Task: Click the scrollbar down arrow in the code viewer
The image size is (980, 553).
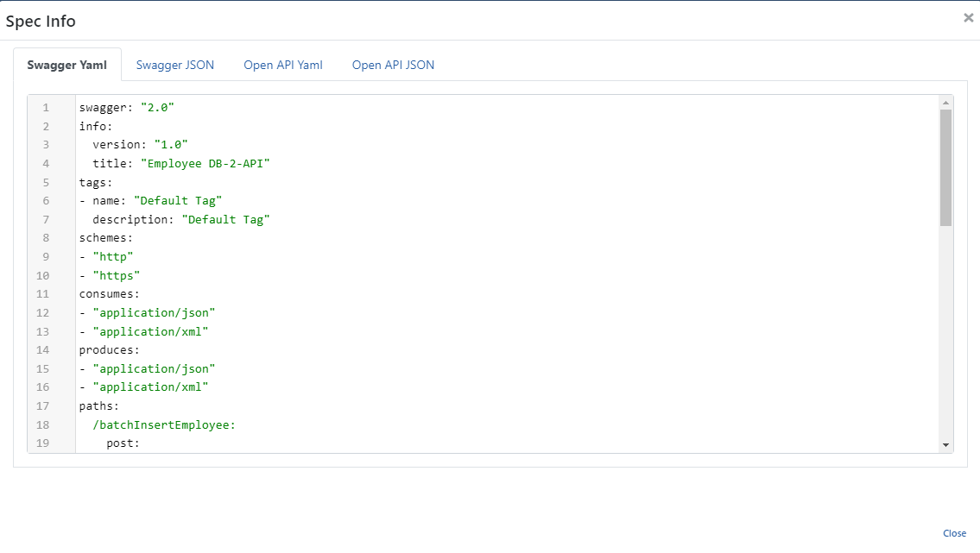Action: 946,444
